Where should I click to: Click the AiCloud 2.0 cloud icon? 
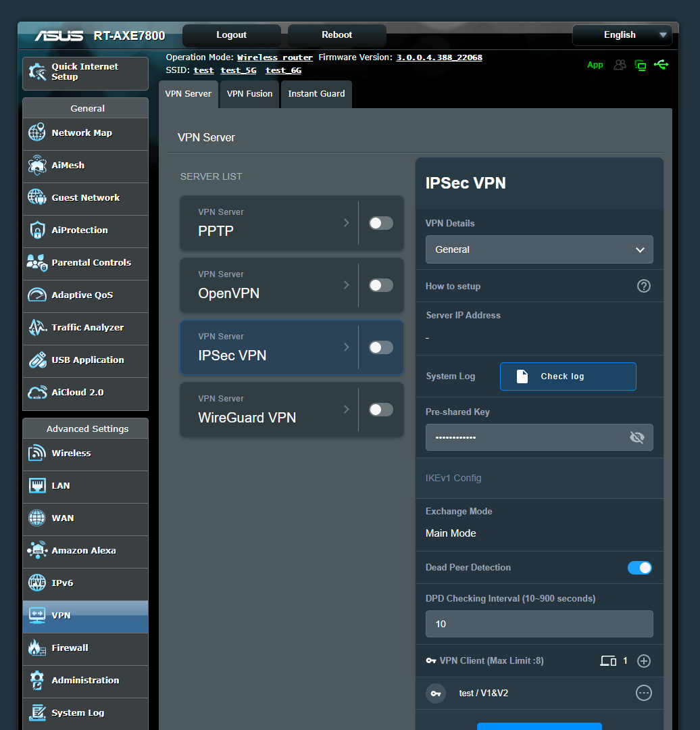point(37,393)
